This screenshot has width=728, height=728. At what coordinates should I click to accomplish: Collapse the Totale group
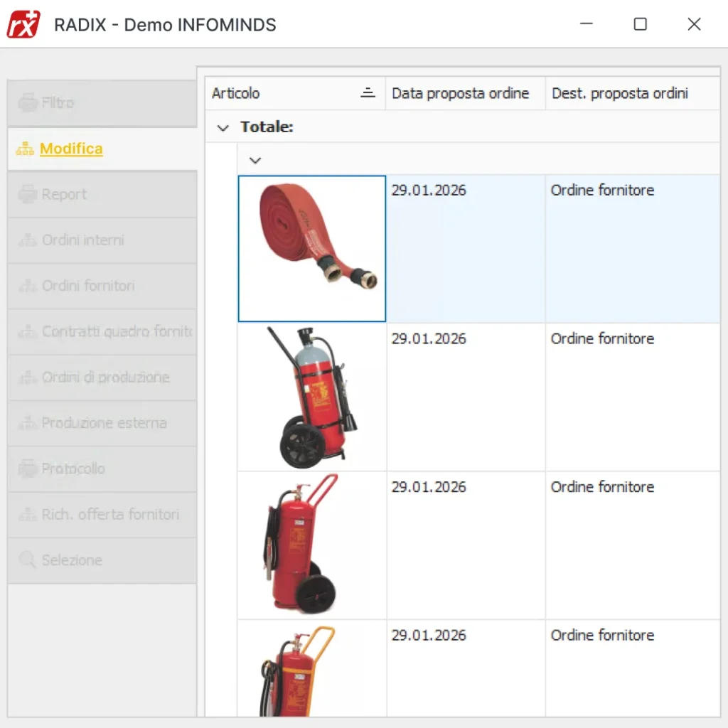[x=223, y=127]
